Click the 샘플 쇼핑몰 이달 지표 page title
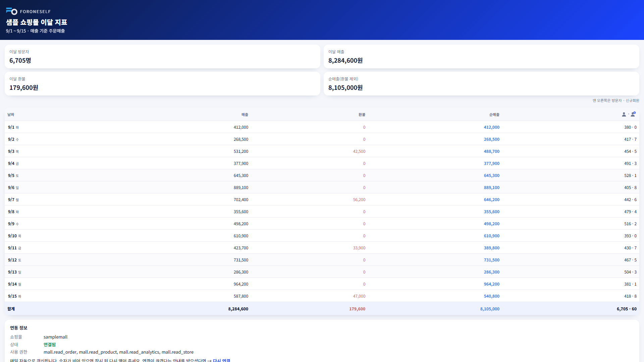The image size is (644, 362). (x=37, y=22)
